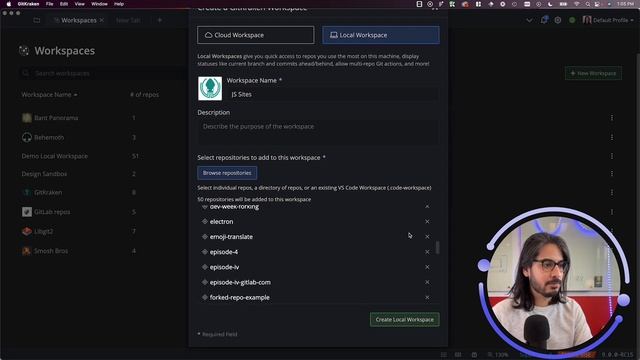Open the Design Sandbox workspace
The height and width of the screenshot is (360, 640).
click(44, 174)
